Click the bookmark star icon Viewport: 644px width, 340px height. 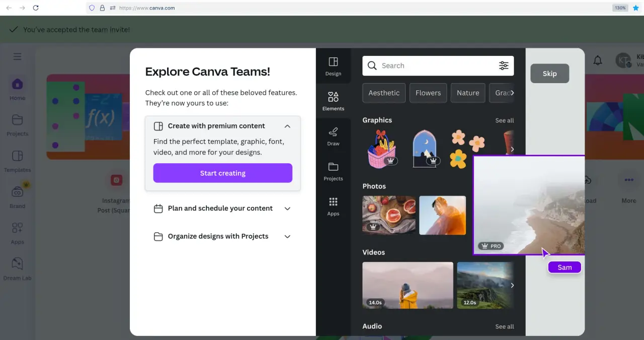click(636, 8)
